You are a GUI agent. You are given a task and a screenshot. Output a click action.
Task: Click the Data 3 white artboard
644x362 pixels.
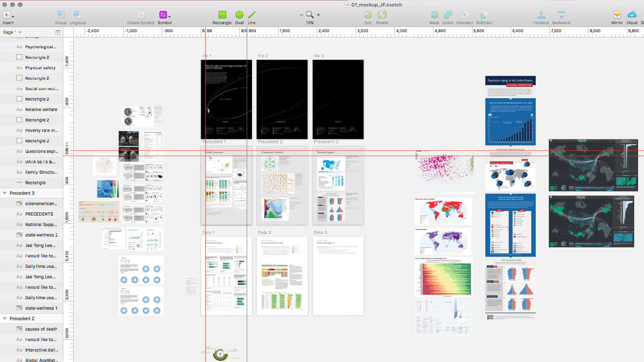click(x=338, y=276)
